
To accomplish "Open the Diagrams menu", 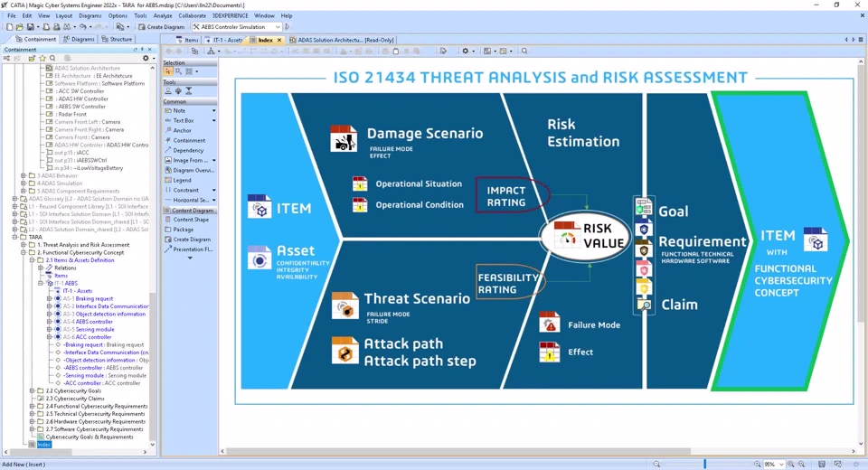I will pyautogui.click(x=90, y=15).
